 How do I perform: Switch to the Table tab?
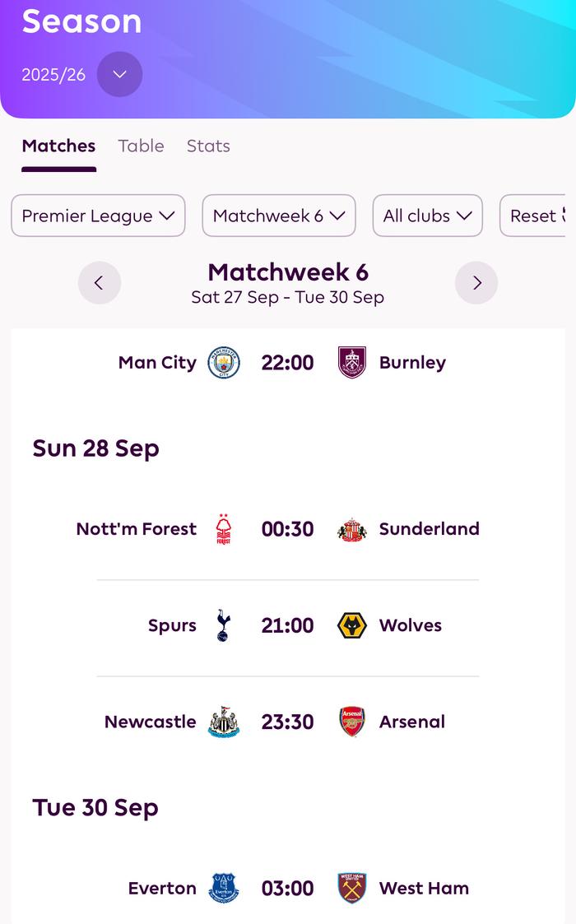pos(141,146)
